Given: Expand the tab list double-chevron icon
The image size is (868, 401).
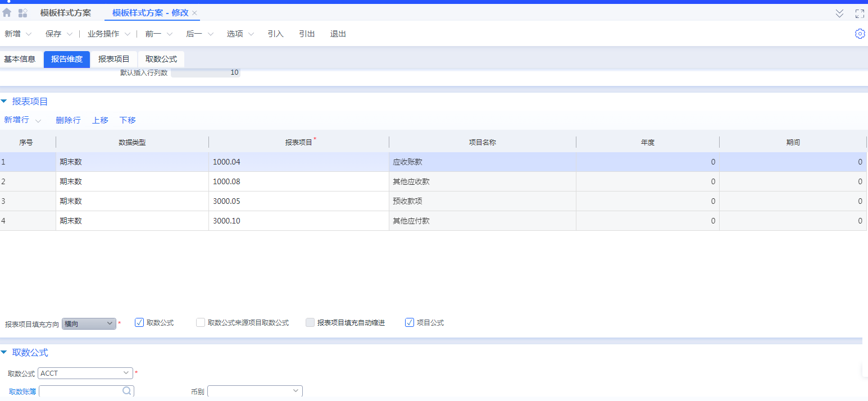Looking at the screenshot, I should pyautogui.click(x=839, y=13).
